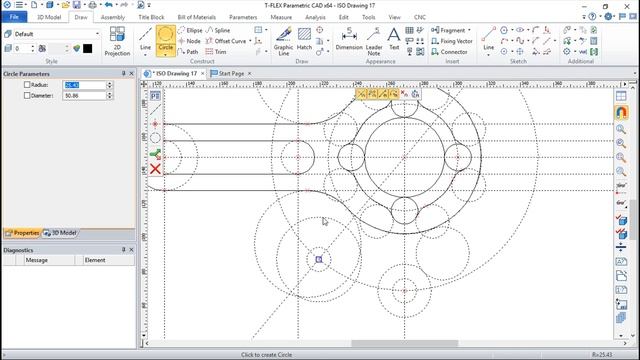Choose the Ellipse construction tool
The width and height of the screenshot is (640, 360).
coord(190,30)
